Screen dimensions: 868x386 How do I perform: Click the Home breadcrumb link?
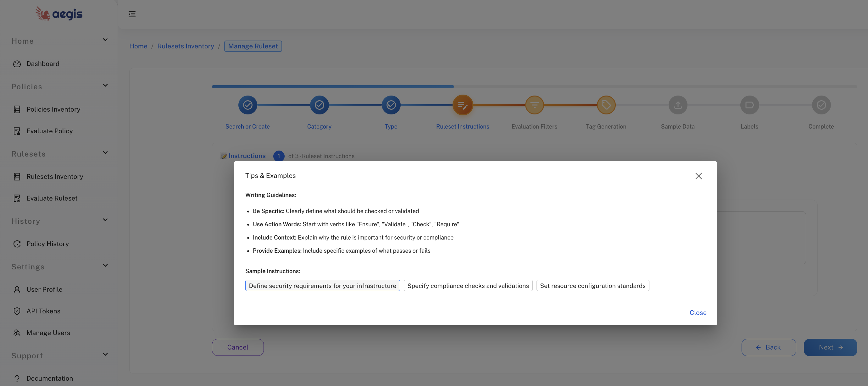(x=138, y=46)
